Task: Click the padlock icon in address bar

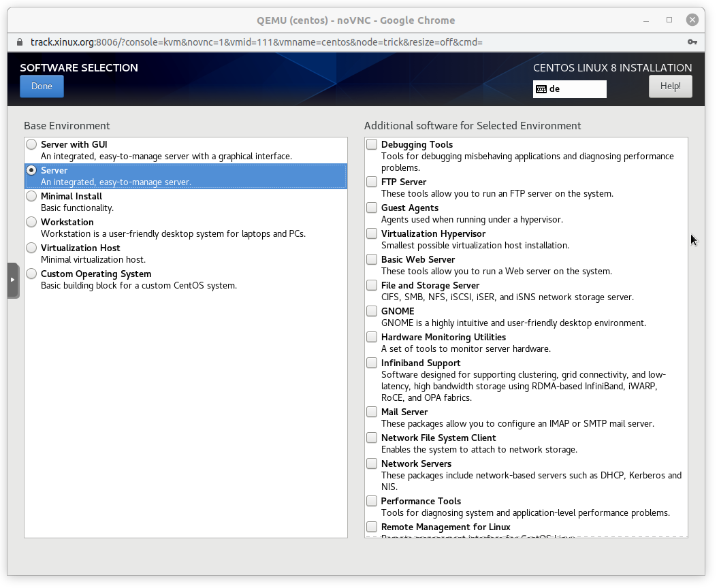Action: click(x=18, y=42)
